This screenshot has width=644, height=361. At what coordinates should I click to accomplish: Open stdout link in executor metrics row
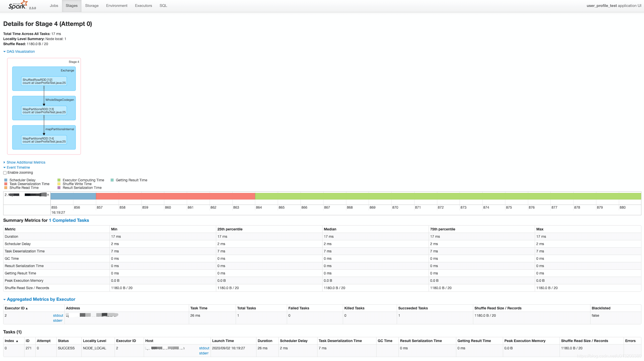pyautogui.click(x=58, y=316)
